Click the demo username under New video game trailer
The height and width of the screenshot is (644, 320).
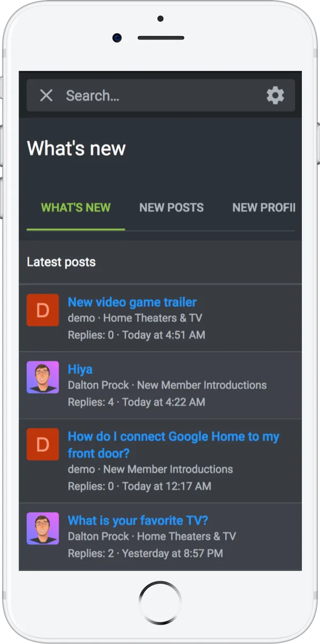pyautogui.click(x=81, y=318)
